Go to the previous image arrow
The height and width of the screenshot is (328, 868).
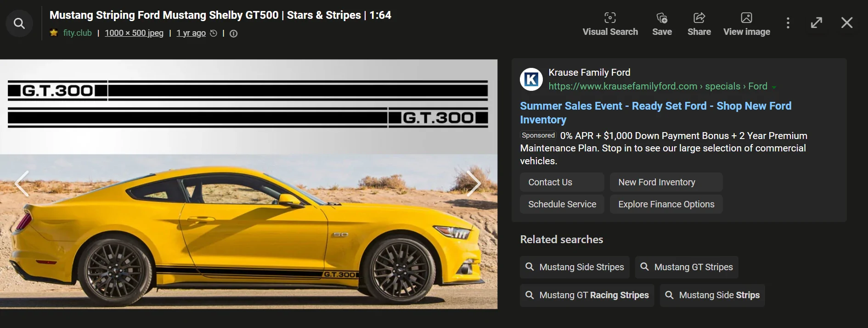tap(22, 183)
